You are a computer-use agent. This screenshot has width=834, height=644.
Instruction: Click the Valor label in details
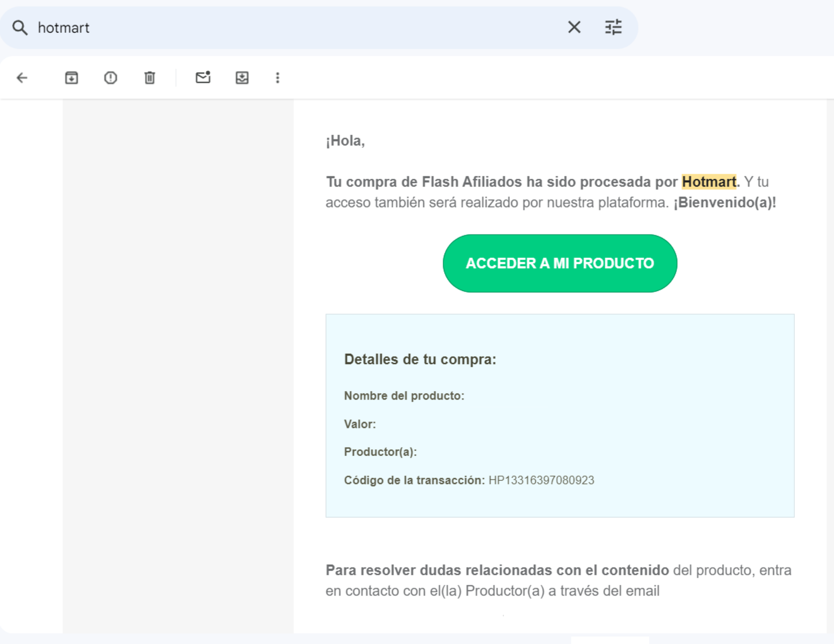point(360,424)
